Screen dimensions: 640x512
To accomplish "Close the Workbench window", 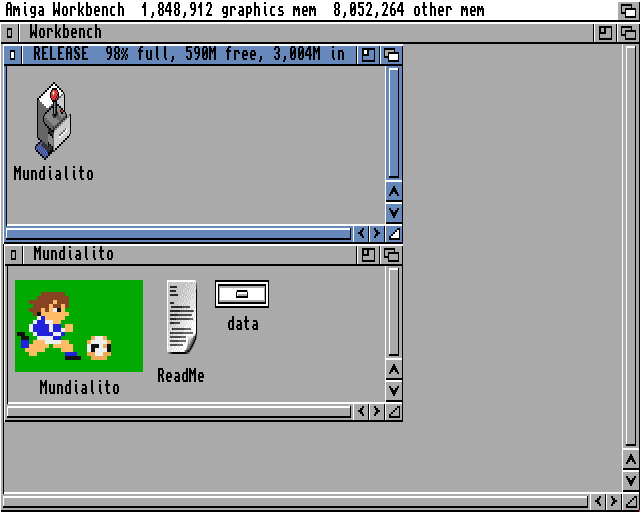I will pyautogui.click(x=10, y=33).
